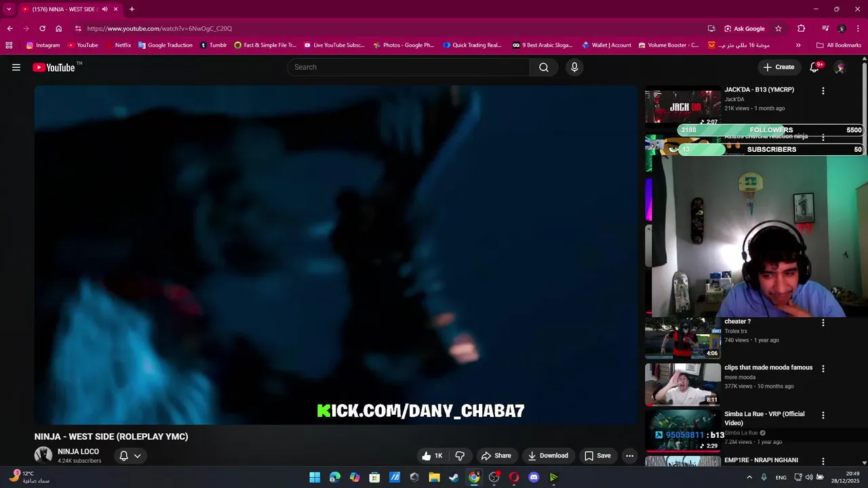The image size is (868, 488).
Task: Open Instagram bookmark
Action: 43,45
